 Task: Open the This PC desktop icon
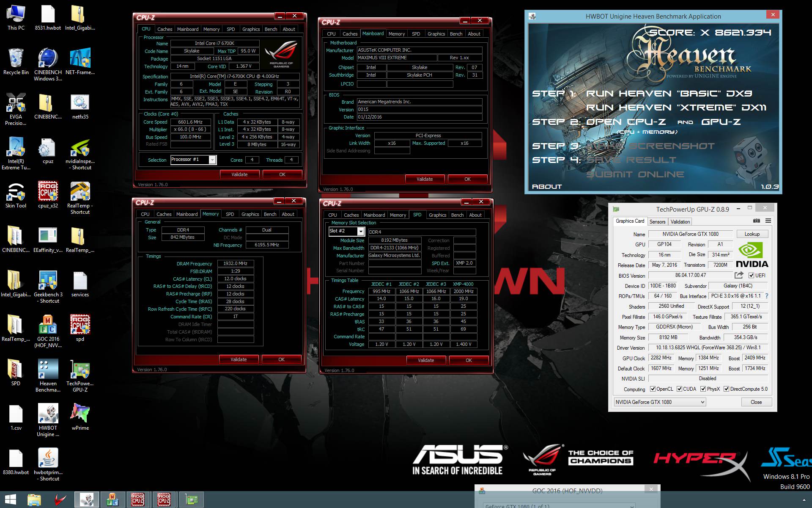(16, 18)
